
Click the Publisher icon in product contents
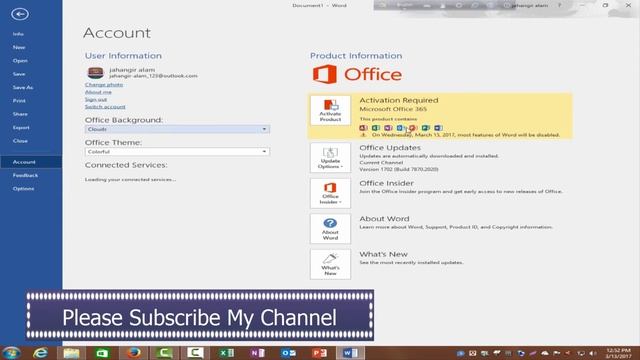425,128
